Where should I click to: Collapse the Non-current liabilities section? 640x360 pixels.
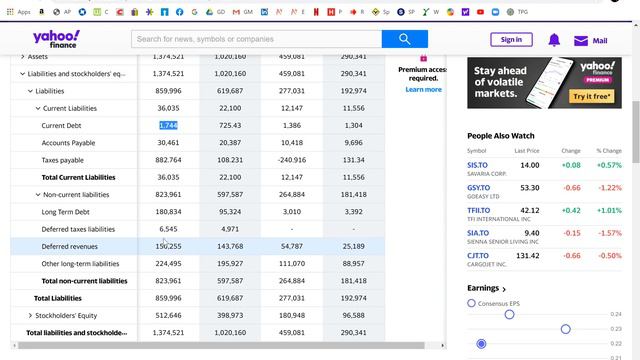[x=38, y=195]
